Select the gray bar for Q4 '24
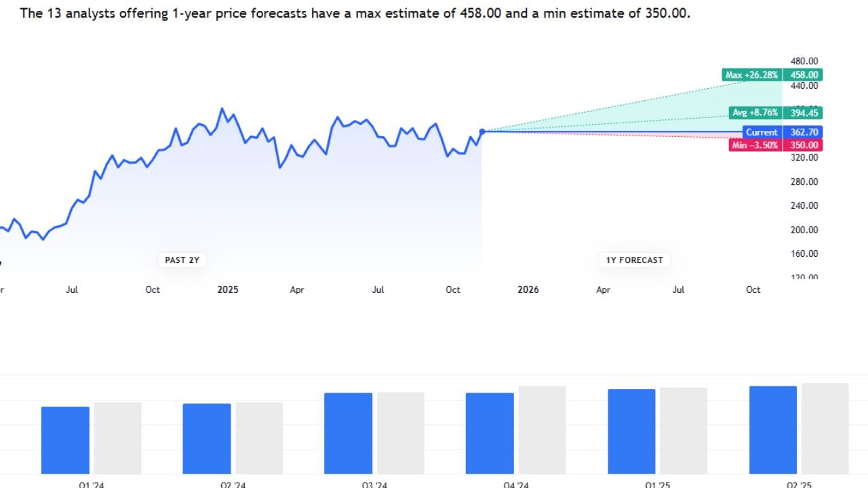 pos(542,430)
